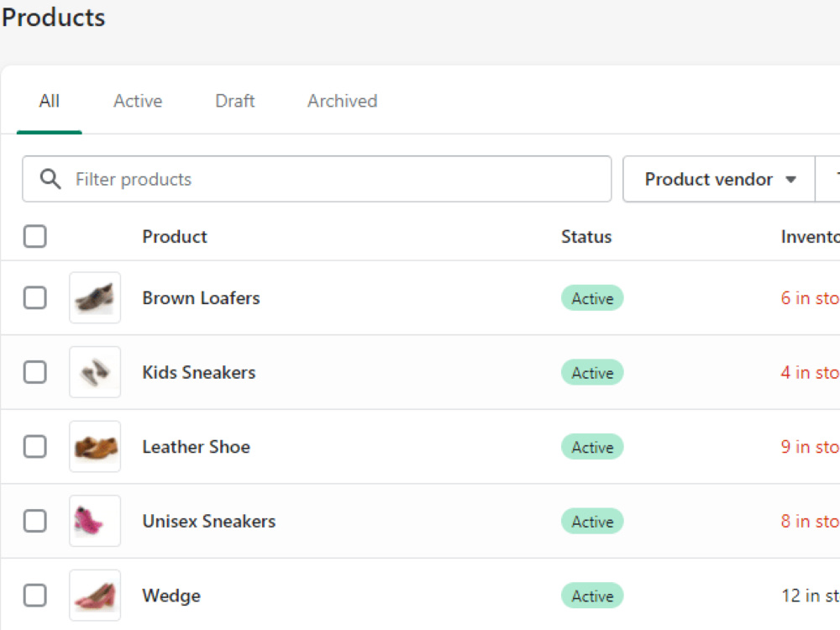Open the Brown Loafers product thumbnail
Image resolution: width=840 pixels, height=630 pixels.
(95, 298)
